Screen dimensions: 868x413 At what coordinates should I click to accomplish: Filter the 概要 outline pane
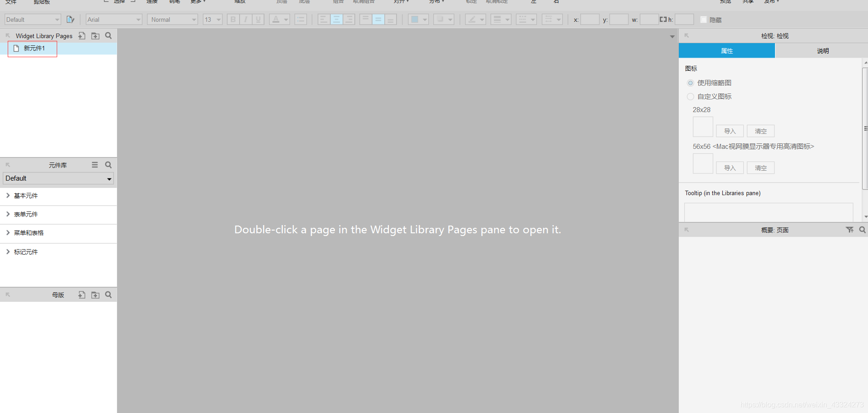pos(849,230)
